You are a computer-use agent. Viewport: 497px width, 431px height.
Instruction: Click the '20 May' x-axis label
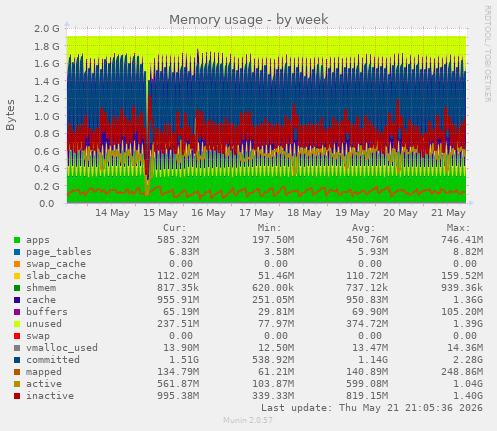(x=400, y=213)
